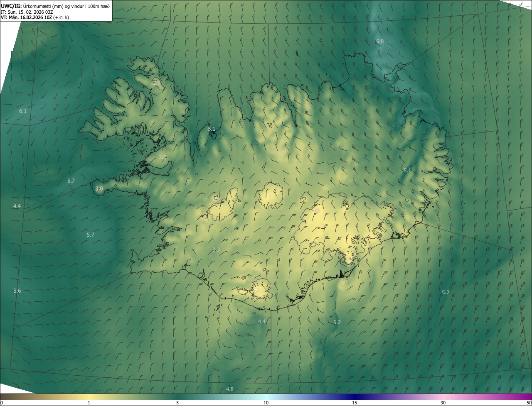Click the color scale tick label 1
532x406 pixels.
pyautogui.click(x=89, y=403)
